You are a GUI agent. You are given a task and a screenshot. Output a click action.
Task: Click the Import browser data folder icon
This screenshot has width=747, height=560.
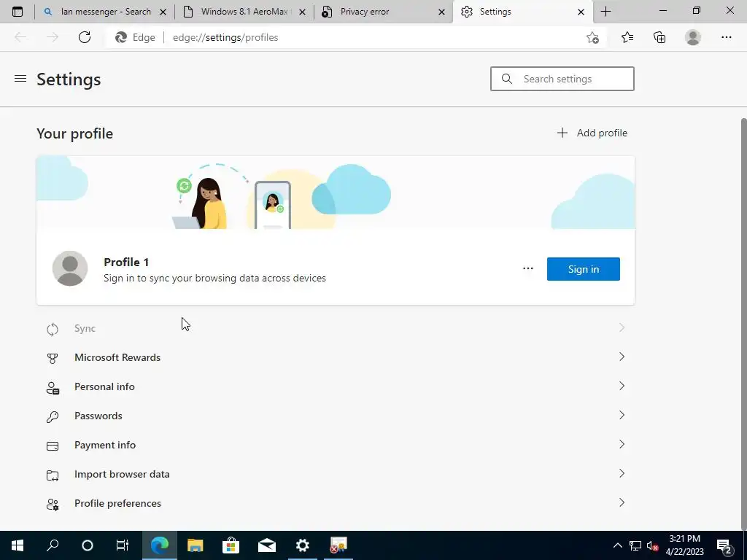click(53, 475)
